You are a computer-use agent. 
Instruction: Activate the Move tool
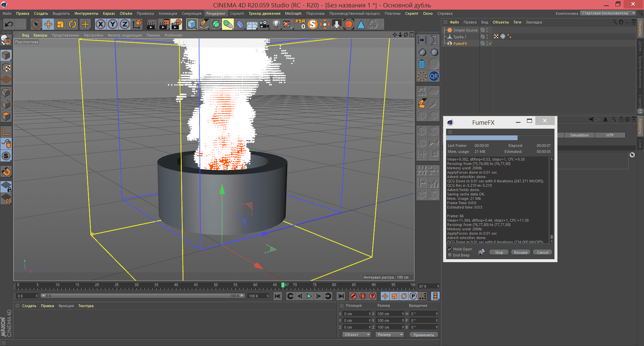pyautogui.click(x=48, y=24)
